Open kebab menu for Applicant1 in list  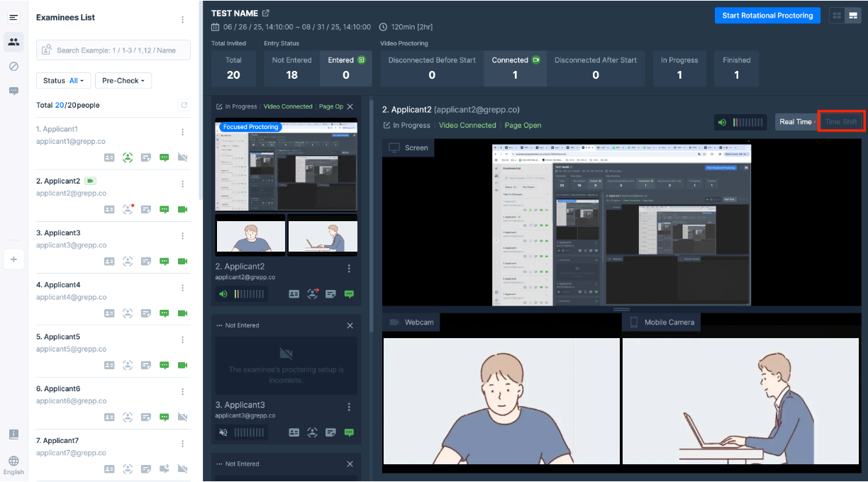tap(182, 132)
